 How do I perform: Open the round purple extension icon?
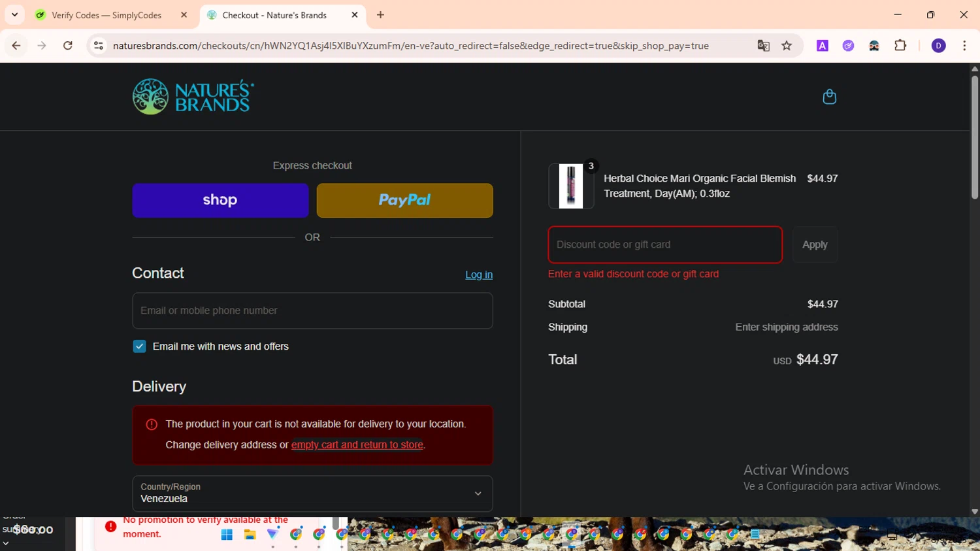(848, 46)
